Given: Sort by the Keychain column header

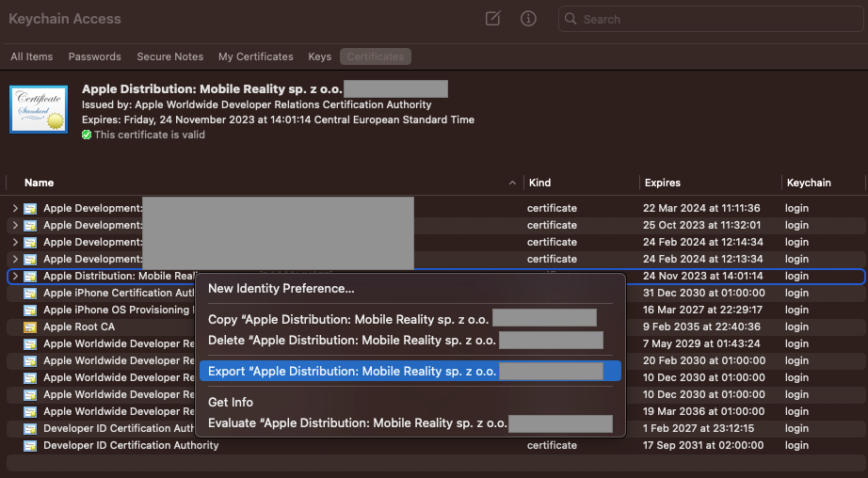Looking at the screenshot, I should [809, 183].
